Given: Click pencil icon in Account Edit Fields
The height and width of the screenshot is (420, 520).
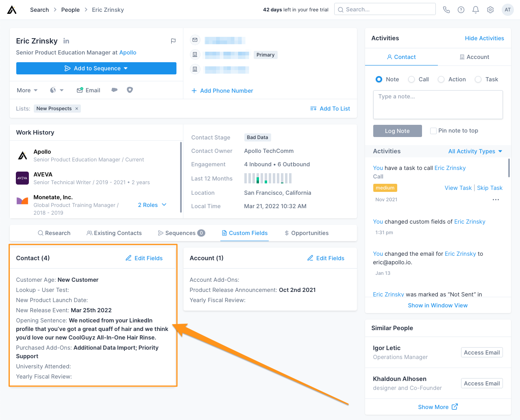Looking at the screenshot, I should 310,258.
